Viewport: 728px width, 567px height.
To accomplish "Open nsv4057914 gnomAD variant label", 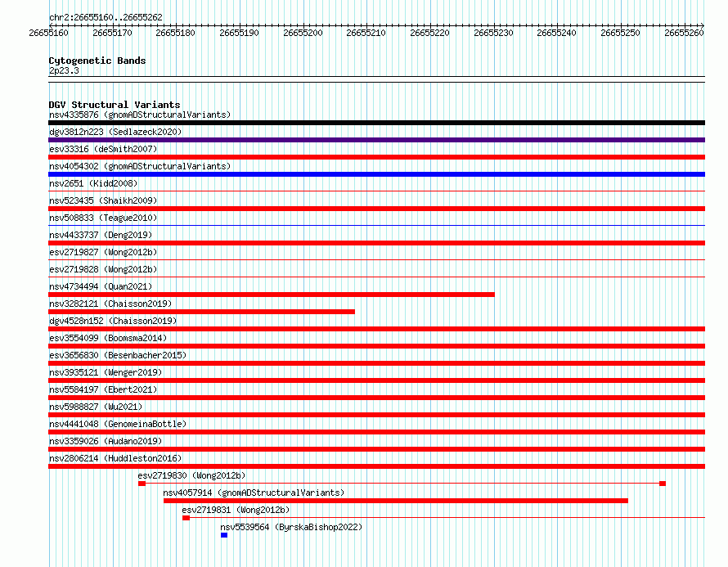I will [x=254, y=493].
